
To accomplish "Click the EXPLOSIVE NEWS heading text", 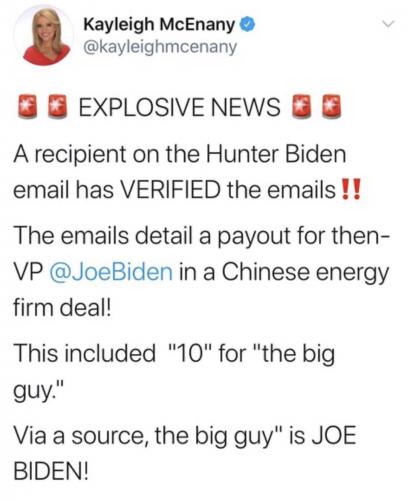I will pos(179,107).
